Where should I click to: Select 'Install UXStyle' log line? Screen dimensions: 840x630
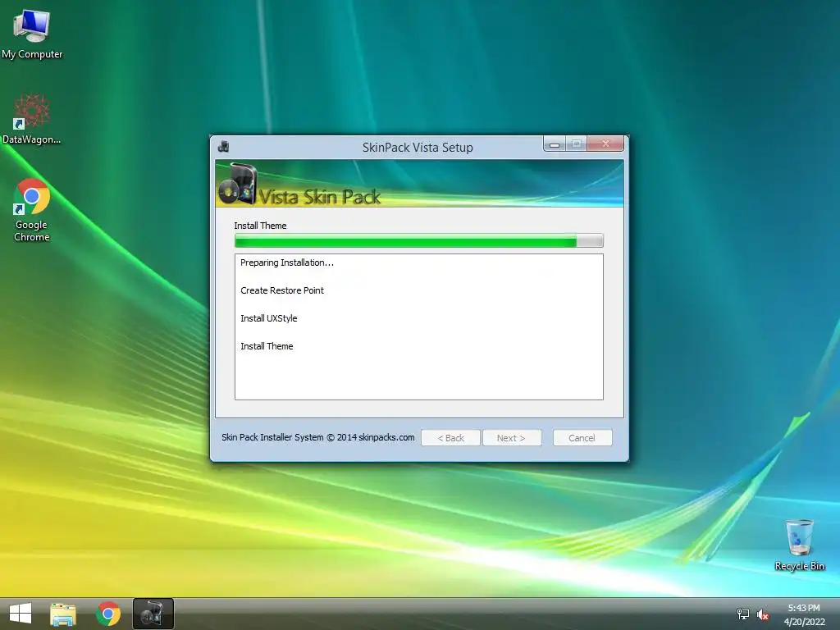268,318
